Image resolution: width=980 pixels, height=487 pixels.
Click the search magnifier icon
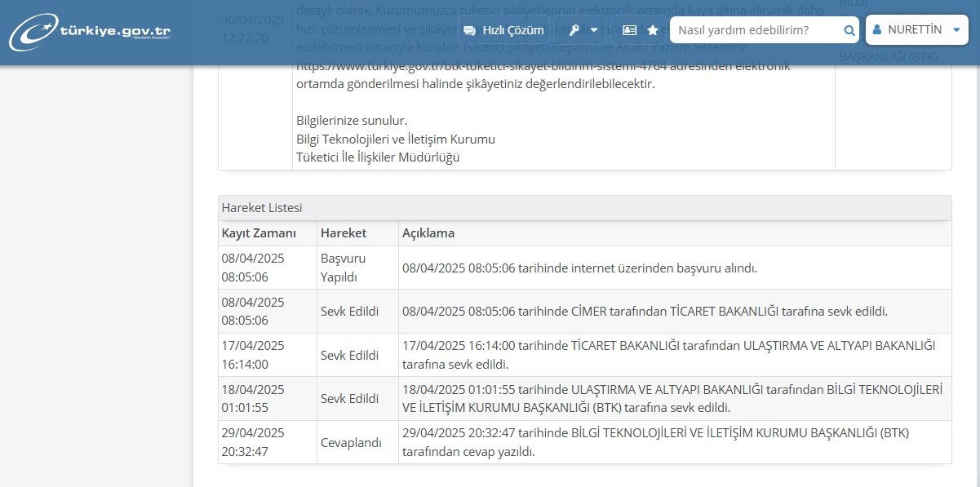(x=849, y=30)
